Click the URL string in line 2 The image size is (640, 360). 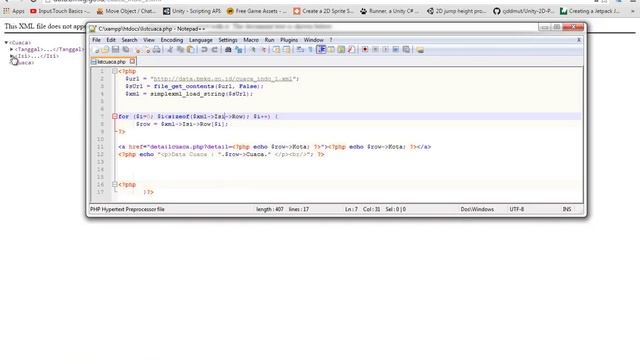pos(223,79)
